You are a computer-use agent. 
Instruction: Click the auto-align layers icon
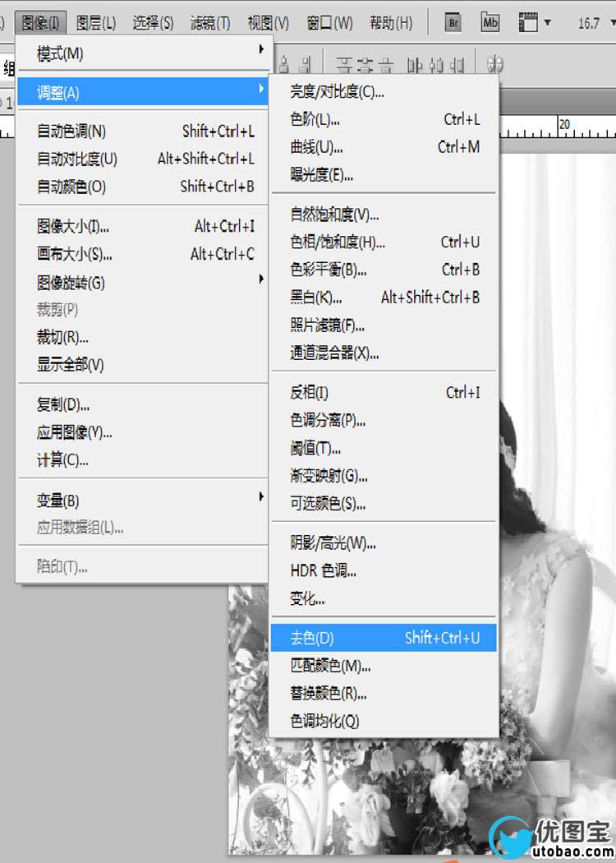click(495, 65)
